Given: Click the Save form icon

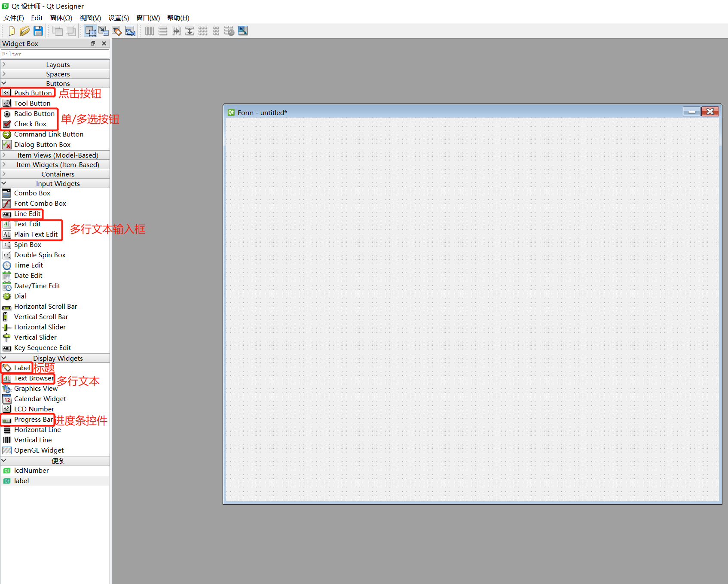Looking at the screenshot, I should pyautogui.click(x=38, y=30).
